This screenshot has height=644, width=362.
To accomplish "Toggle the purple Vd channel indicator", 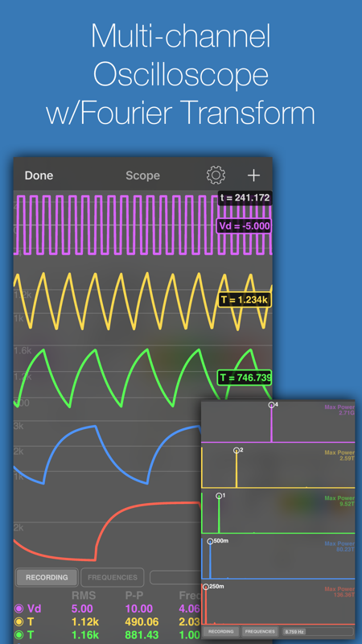I will point(19,609).
